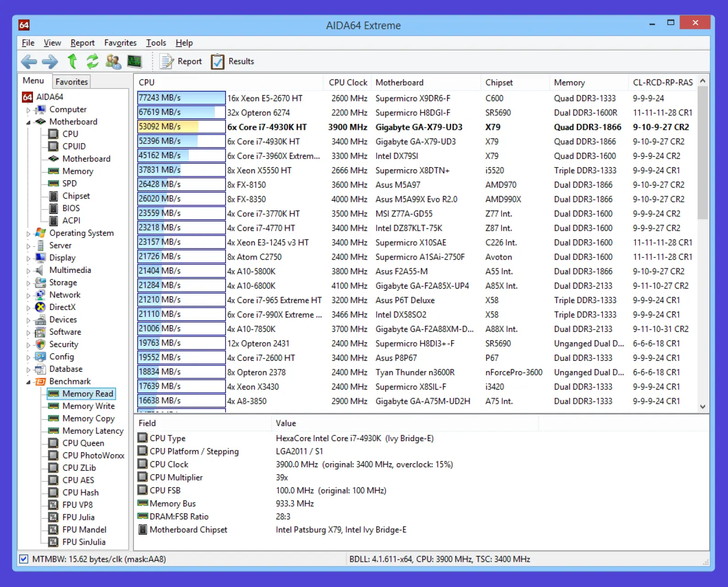728x587 pixels.
Task: Select the CPUID chip icon item
Action: pos(54,146)
